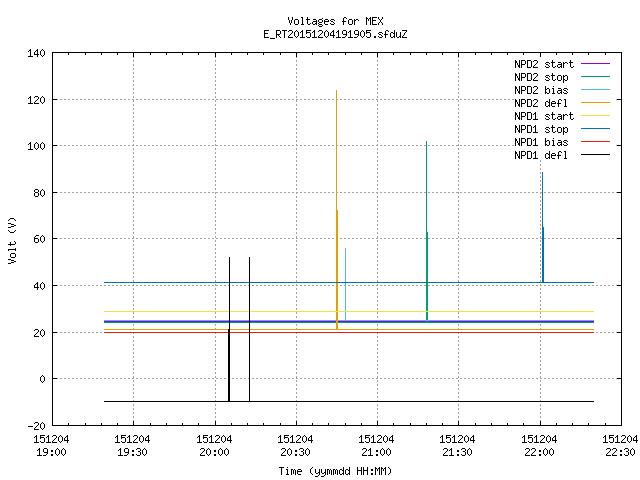
Task: Click the 151204 20:00 time tick label
Action: (214, 446)
